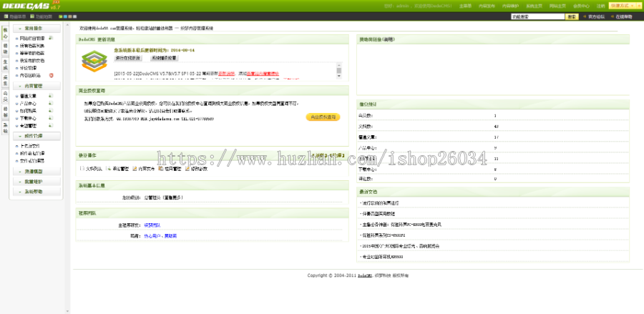Click add icon beside 网站栏目管理
The image size is (644, 314).
(51, 38)
